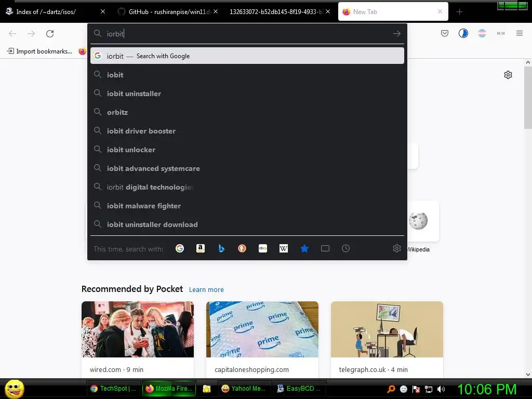The image size is (532, 399).
Task: Go back to the previous page
Action: (x=12, y=34)
